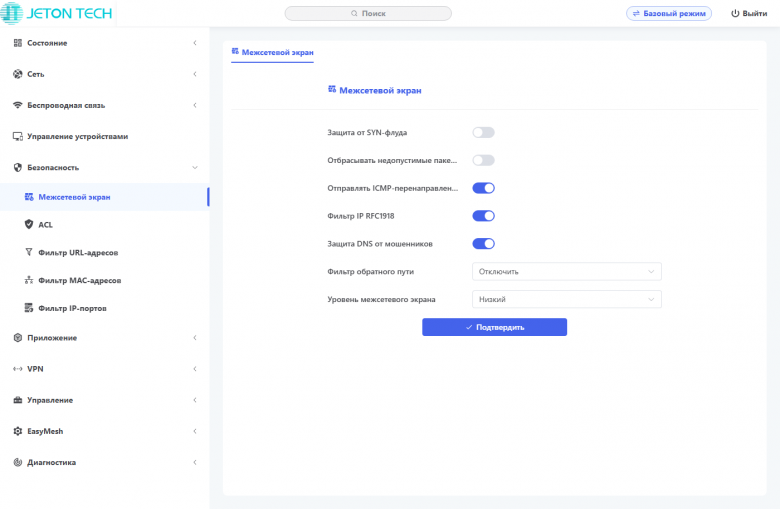
Task: Click the EasyMesh icon in sidebar
Action: click(17, 431)
